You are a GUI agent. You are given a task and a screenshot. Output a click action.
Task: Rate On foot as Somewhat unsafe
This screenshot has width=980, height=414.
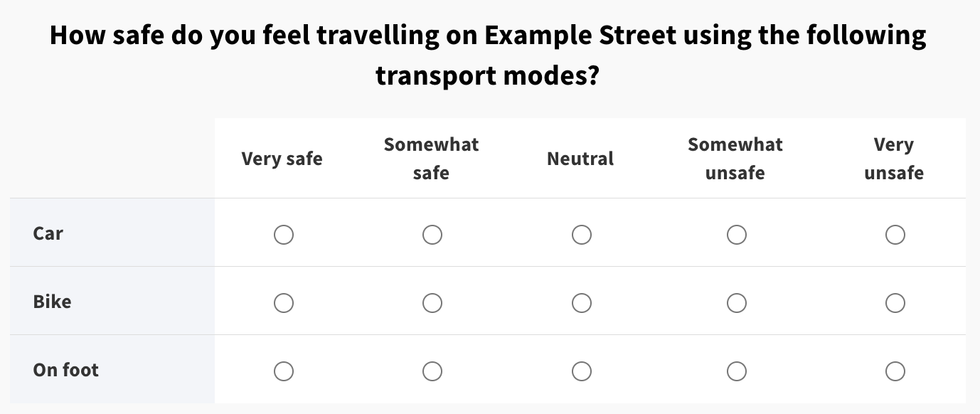pos(736,371)
